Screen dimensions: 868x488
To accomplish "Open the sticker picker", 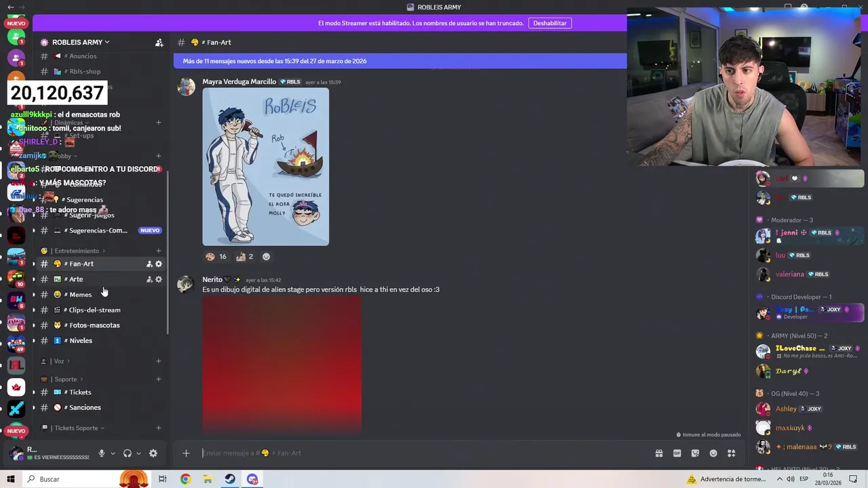I will tap(695, 453).
